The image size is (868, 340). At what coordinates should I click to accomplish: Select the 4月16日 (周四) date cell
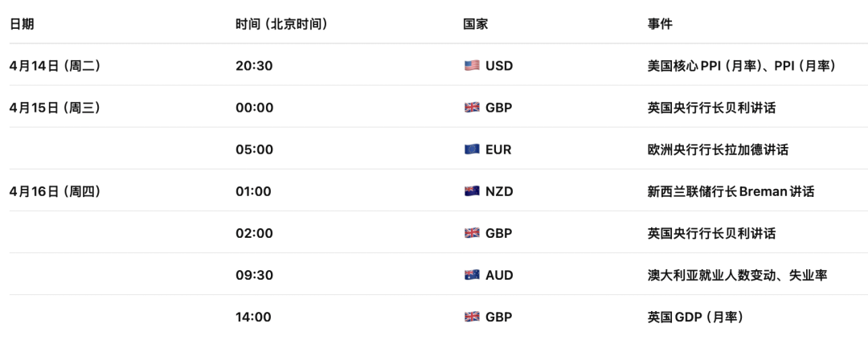(x=55, y=191)
